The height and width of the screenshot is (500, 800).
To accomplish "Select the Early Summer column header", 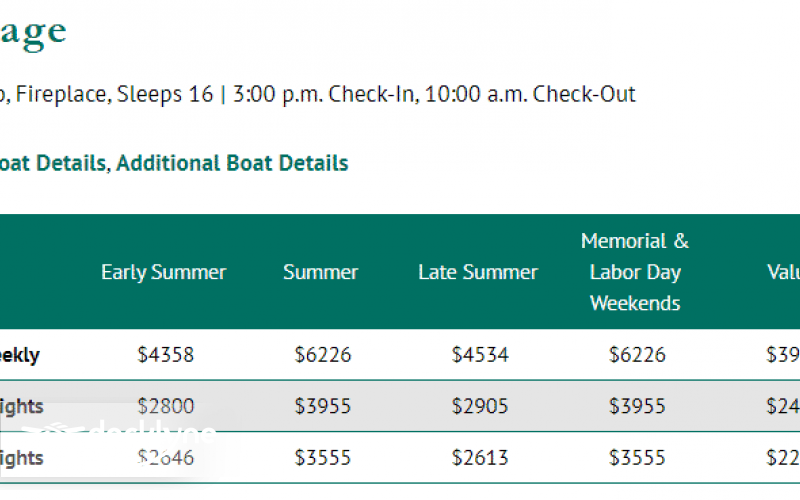I will coord(164,272).
